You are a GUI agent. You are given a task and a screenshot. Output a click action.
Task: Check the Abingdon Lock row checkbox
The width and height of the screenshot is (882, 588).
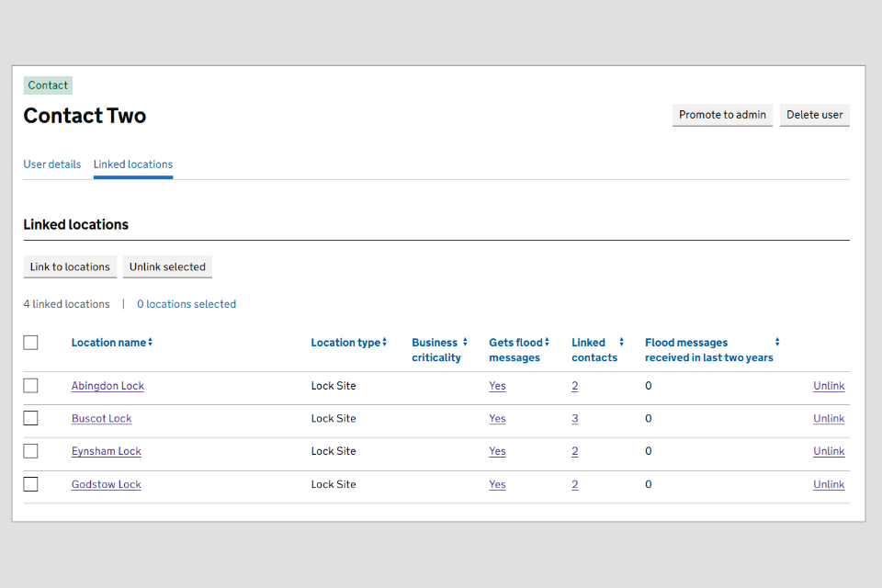[31, 386]
